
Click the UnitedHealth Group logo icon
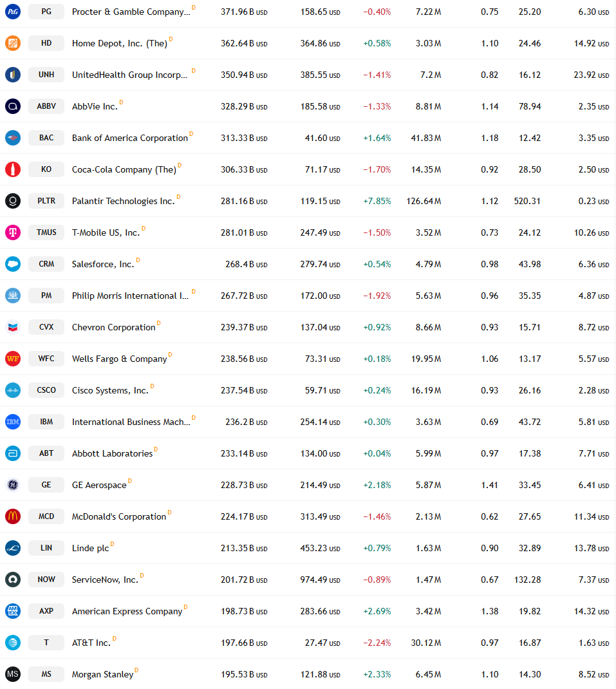(13, 75)
